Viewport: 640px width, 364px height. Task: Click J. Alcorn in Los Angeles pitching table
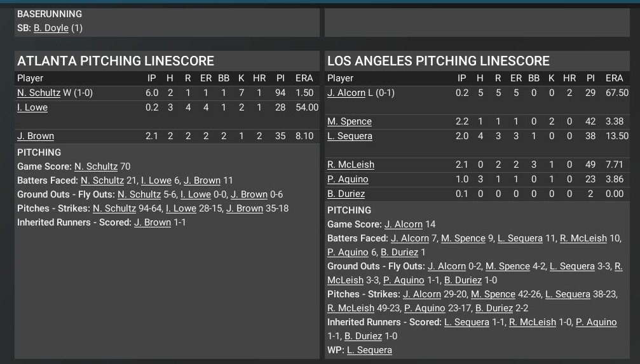tap(347, 93)
